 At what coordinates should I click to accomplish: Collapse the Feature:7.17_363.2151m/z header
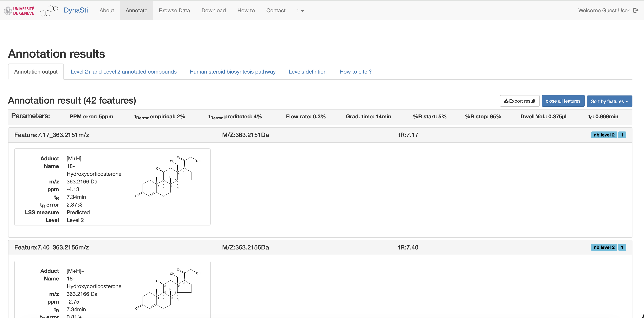click(x=320, y=135)
